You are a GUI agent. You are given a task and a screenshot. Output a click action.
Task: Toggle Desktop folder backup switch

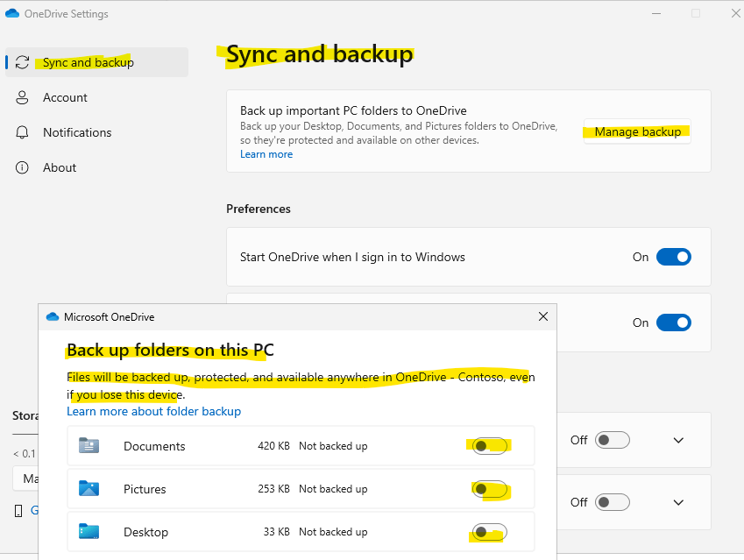point(489,532)
